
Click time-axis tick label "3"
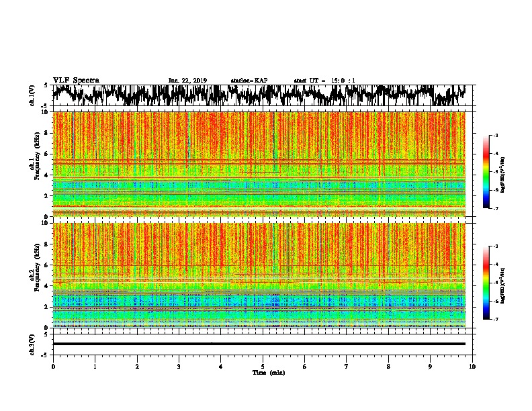pos(179,367)
